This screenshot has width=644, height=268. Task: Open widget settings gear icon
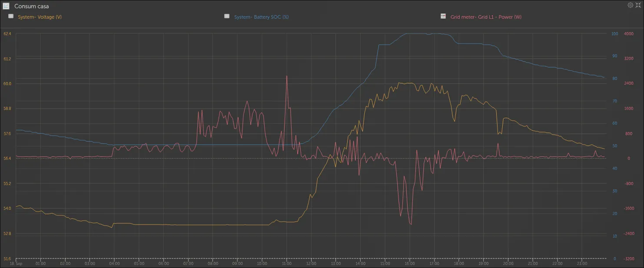631,5
